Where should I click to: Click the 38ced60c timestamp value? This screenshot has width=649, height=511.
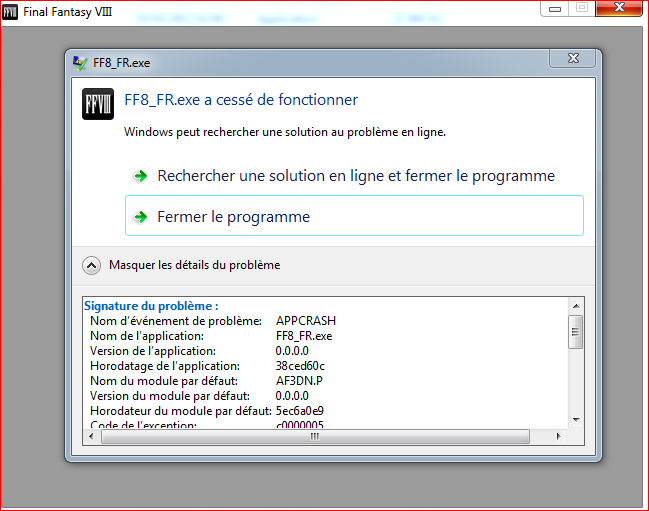tap(300, 366)
